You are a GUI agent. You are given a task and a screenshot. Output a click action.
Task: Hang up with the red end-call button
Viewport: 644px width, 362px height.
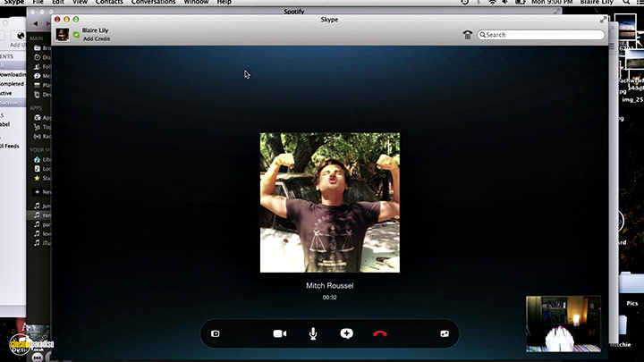tap(380, 334)
